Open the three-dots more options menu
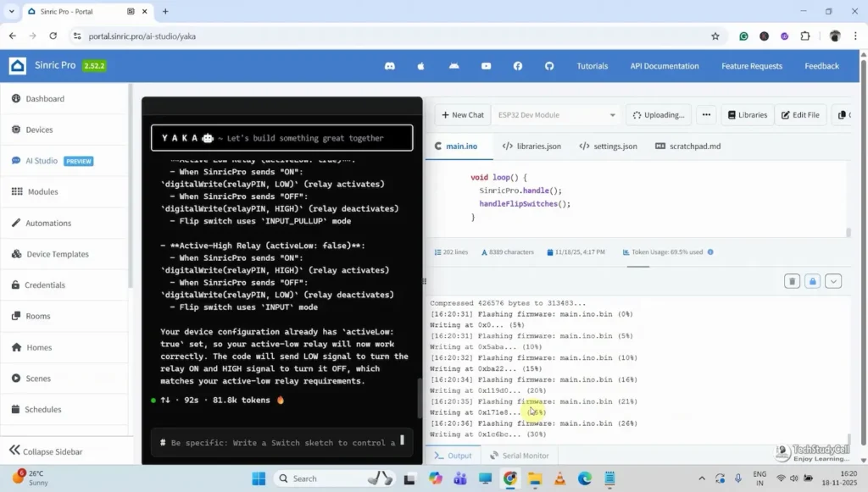The height and width of the screenshot is (492, 868). (x=706, y=115)
